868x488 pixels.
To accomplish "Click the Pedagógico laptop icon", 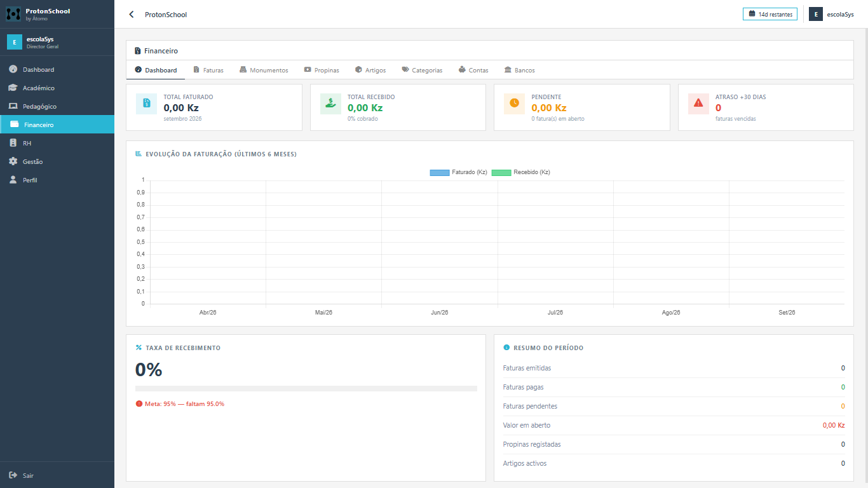I will click(x=13, y=106).
